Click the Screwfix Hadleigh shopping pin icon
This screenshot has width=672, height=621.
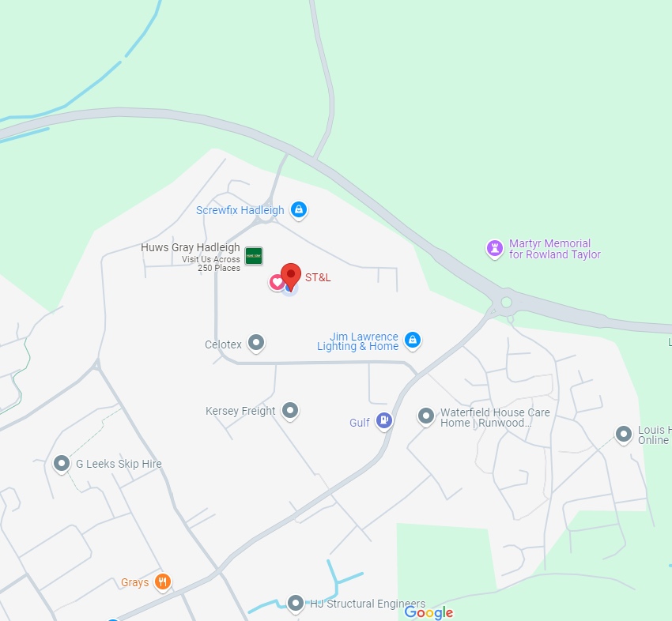[299, 210]
